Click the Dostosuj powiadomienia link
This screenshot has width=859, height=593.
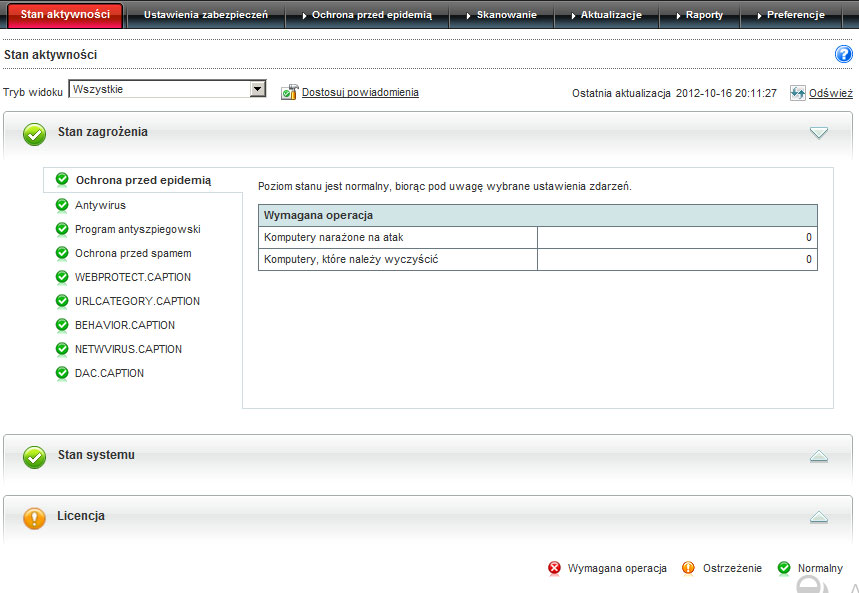(360, 92)
